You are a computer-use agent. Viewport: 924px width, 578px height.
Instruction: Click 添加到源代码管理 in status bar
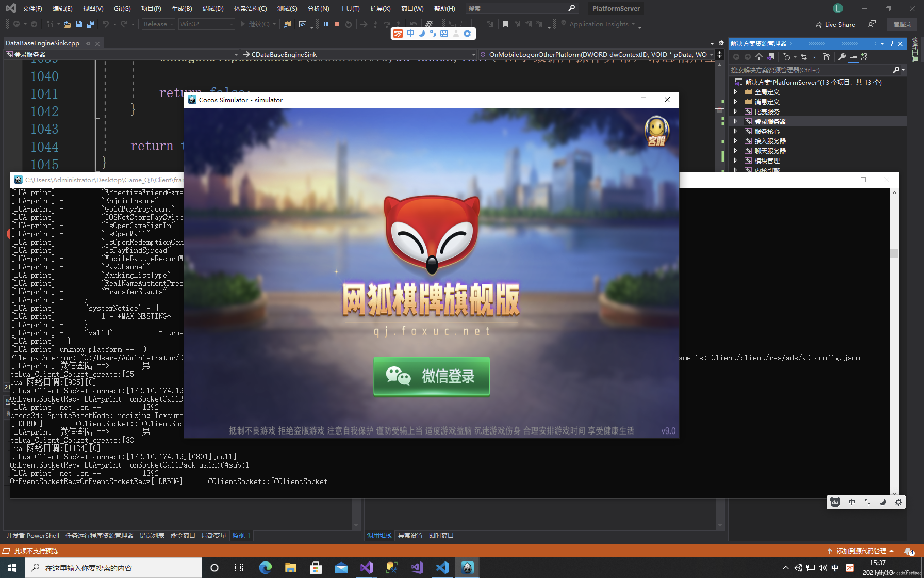point(861,551)
